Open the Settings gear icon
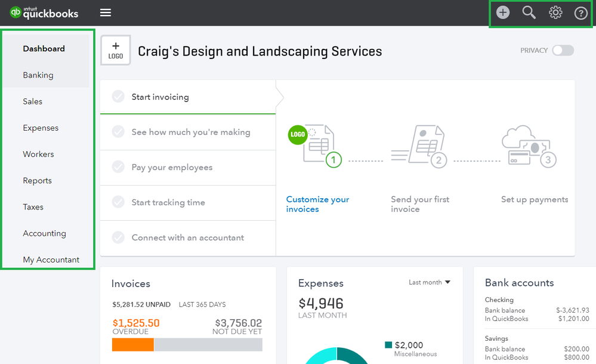Screen dimensions: 596x364 (x=555, y=12)
